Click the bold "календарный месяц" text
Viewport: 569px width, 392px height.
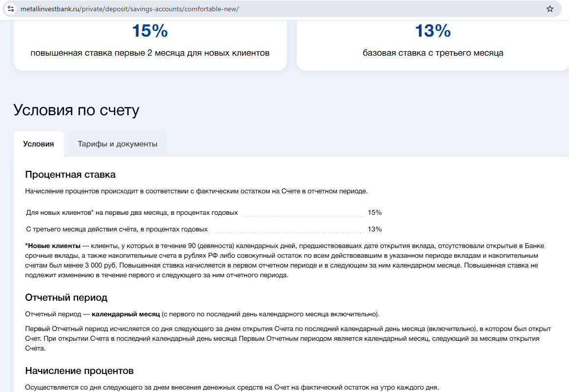[x=126, y=314]
